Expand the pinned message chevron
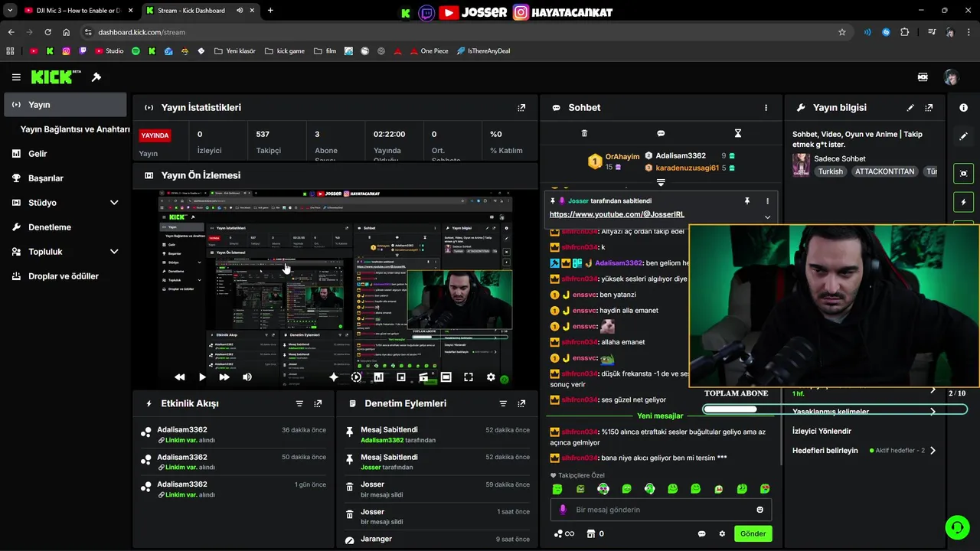The width and height of the screenshot is (980, 551). [767, 217]
